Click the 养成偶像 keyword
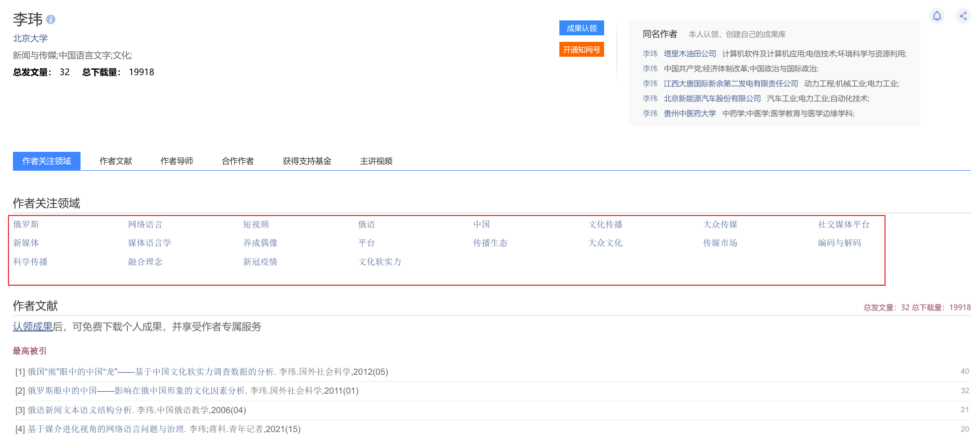Screen dimensions: 980x436 click(x=261, y=243)
